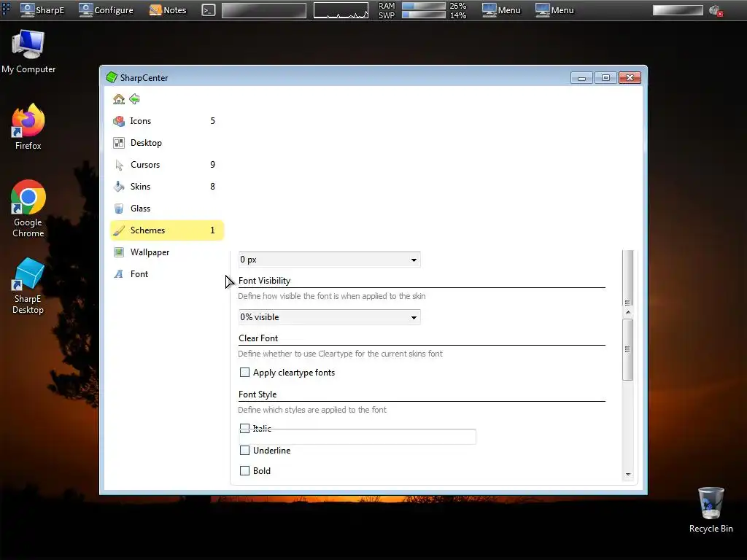Click the SharpE start button in the bar
The width and height of the screenshot is (747, 560).
tap(42, 10)
